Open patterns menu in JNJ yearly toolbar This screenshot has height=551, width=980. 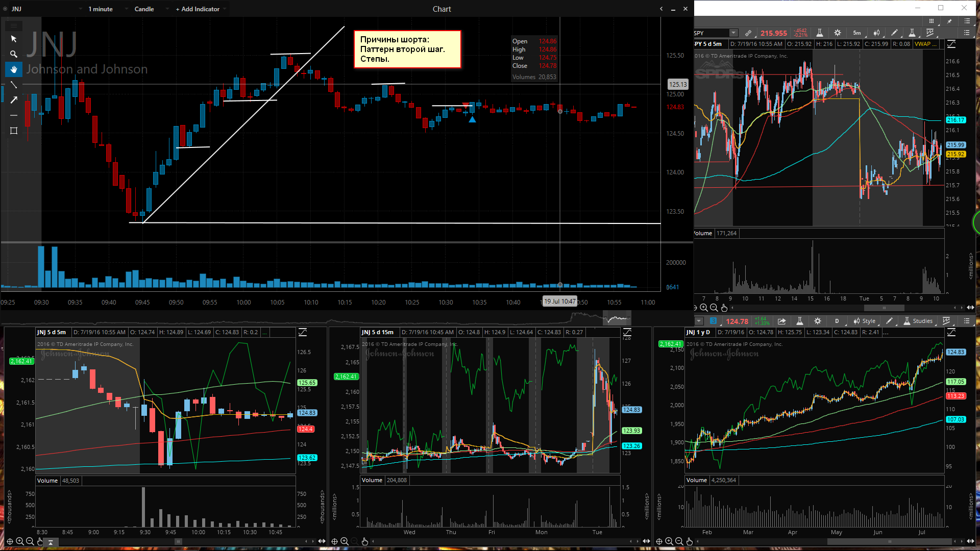[x=947, y=321]
